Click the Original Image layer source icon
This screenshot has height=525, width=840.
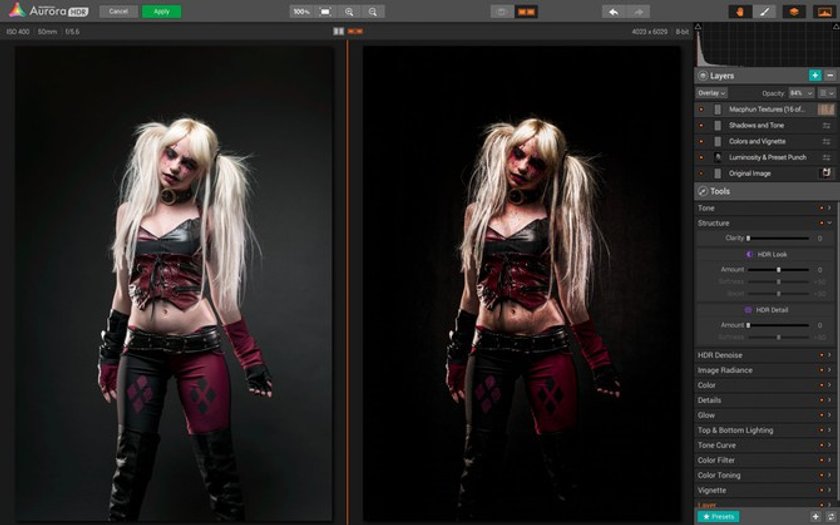(x=826, y=173)
